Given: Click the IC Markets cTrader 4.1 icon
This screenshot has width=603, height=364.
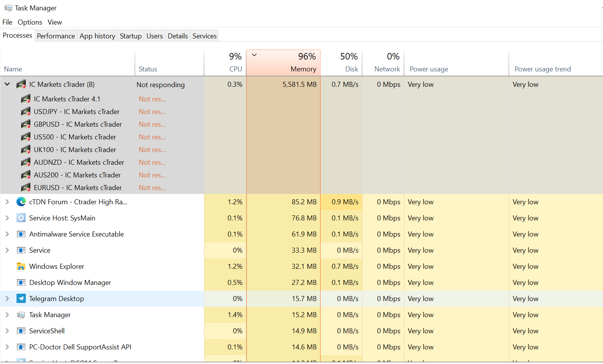Looking at the screenshot, I should [26, 99].
